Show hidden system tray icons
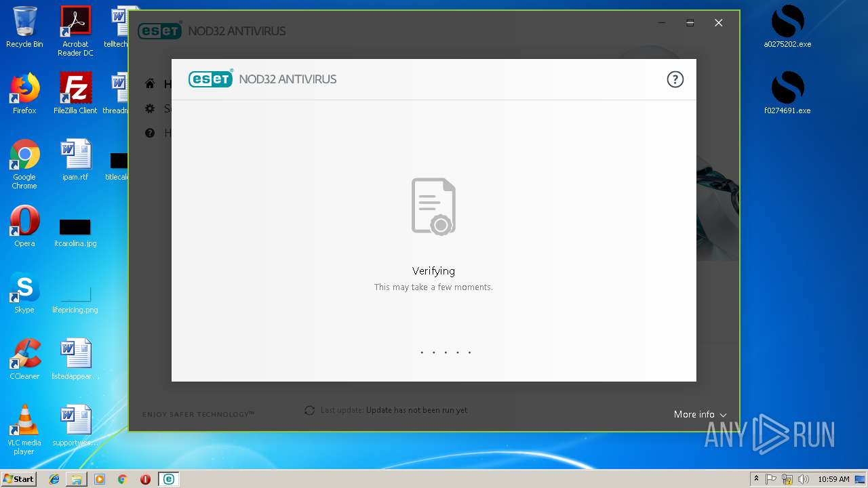 pyautogui.click(x=756, y=479)
